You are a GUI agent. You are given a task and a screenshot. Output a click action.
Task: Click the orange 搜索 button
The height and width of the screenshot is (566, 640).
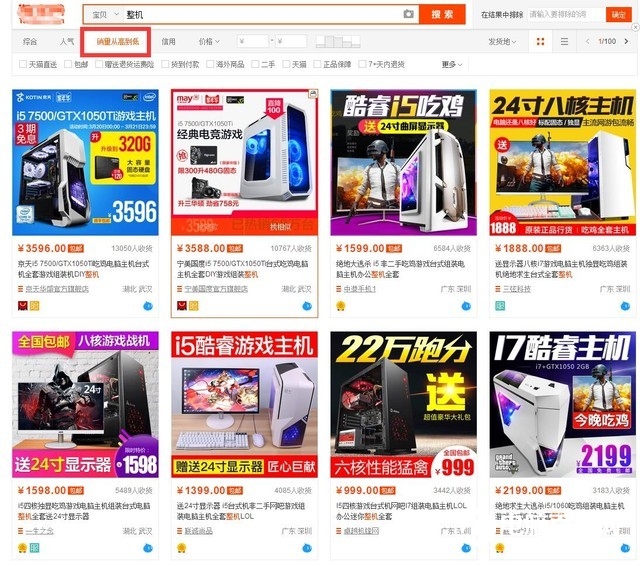coord(442,15)
